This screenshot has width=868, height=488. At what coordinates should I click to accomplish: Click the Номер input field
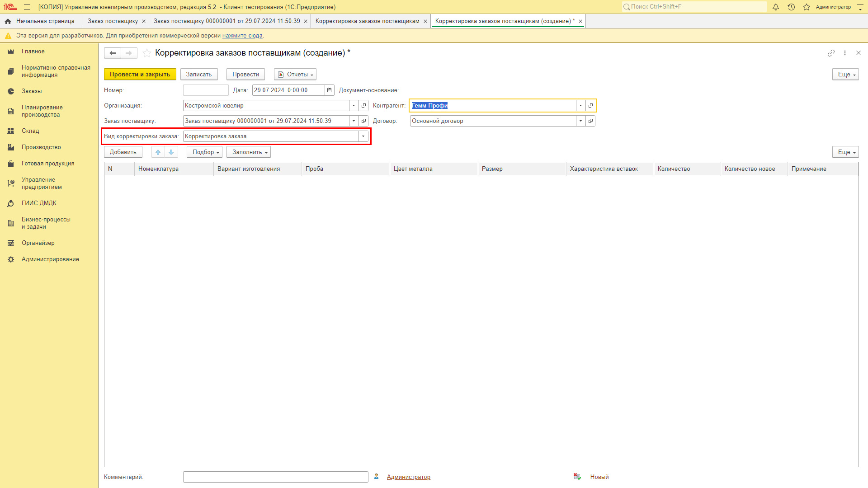206,90
